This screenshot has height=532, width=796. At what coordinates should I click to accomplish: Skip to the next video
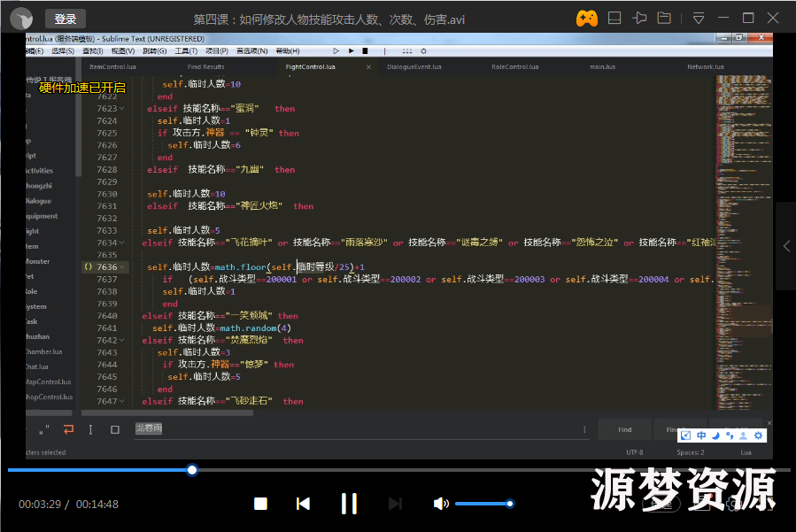[395, 504]
